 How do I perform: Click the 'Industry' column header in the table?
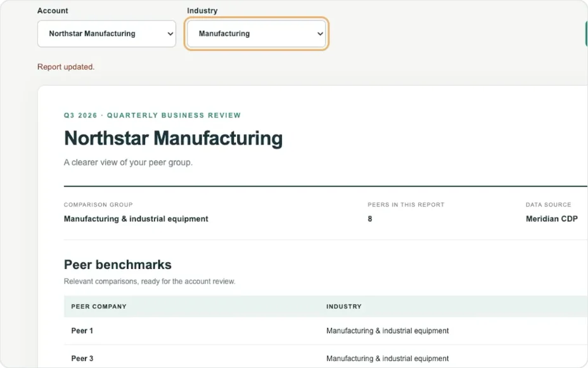pos(344,306)
